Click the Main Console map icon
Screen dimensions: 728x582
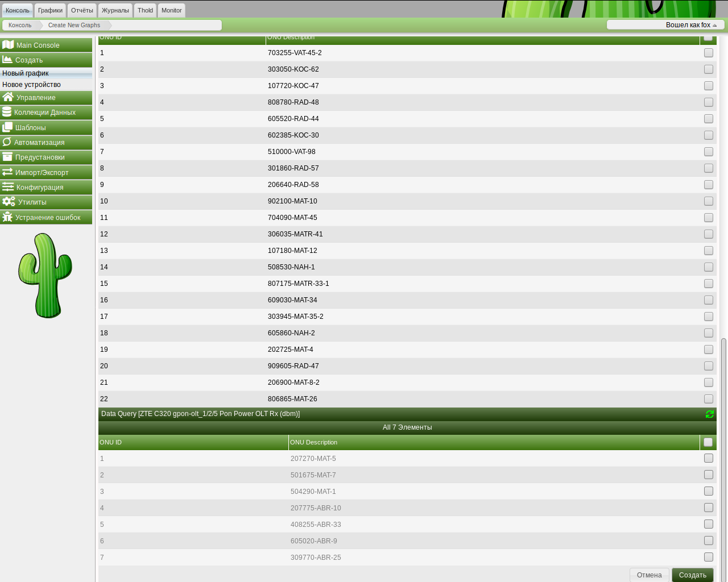click(x=8, y=44)
